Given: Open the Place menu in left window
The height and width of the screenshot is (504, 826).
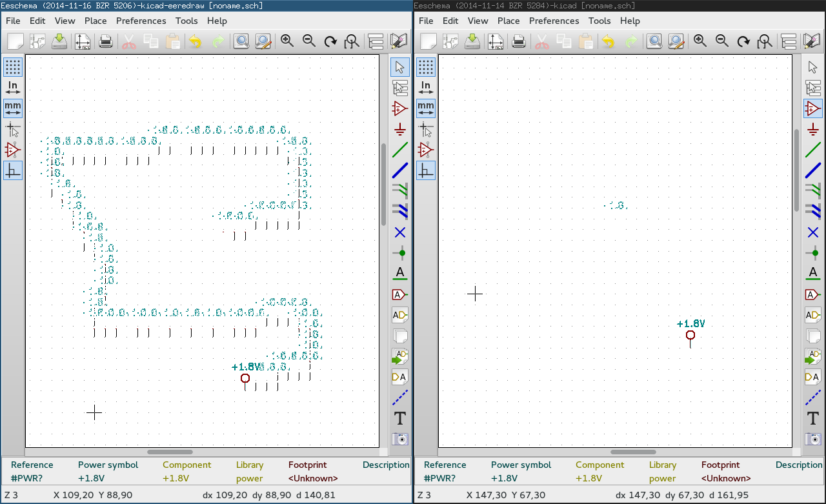Looking at the screenshot, I should [96, 21].
